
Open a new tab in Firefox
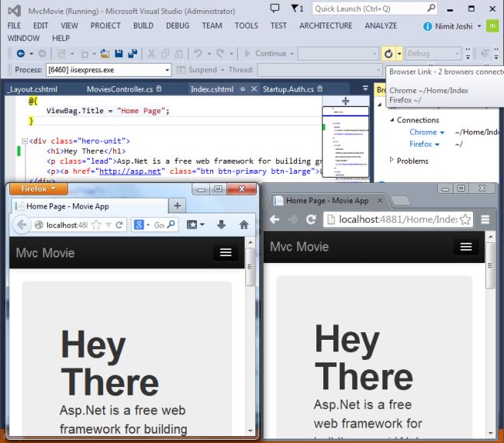click(x=177, y=206)
